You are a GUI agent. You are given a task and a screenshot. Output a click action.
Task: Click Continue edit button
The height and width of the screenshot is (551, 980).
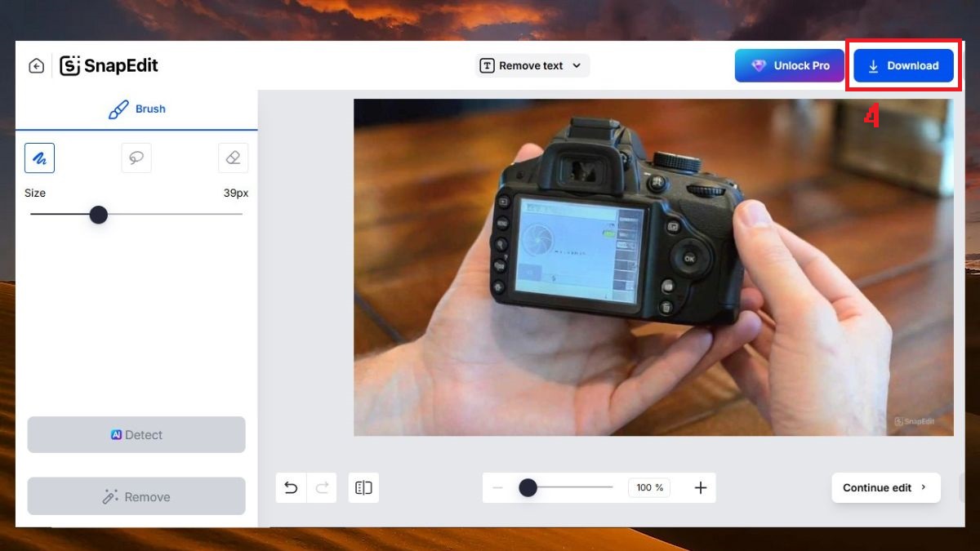click(886, 487)
